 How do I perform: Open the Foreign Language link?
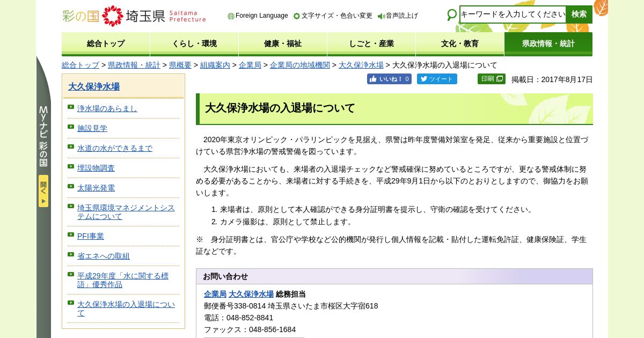coord(261,16)
